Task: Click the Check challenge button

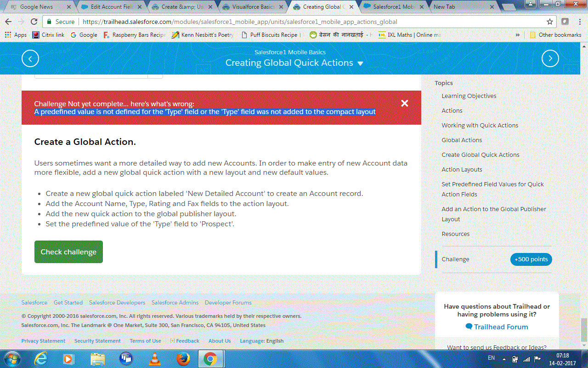Action: [68, 252]
